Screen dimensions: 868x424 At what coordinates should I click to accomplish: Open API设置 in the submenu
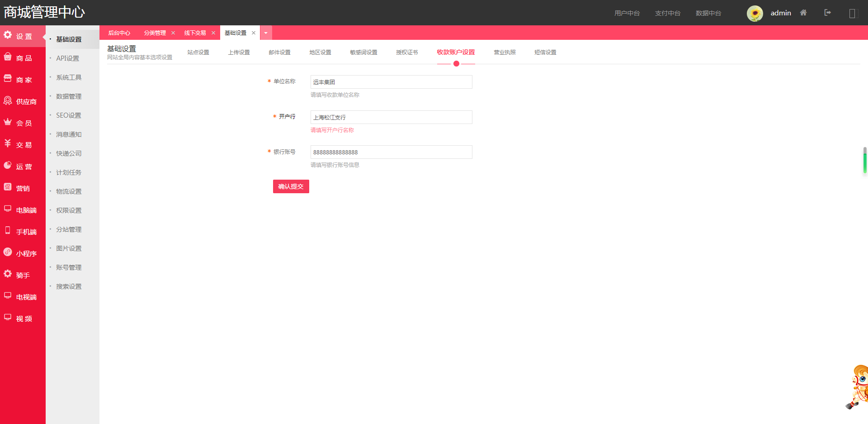(68, 58)
